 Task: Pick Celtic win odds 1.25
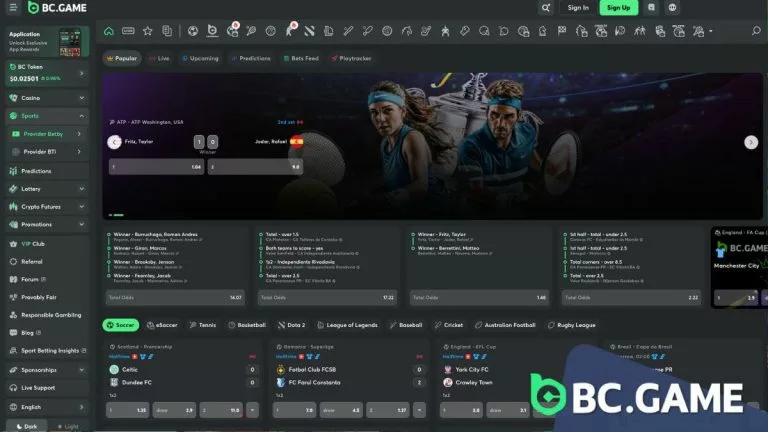tap(127, 410)
